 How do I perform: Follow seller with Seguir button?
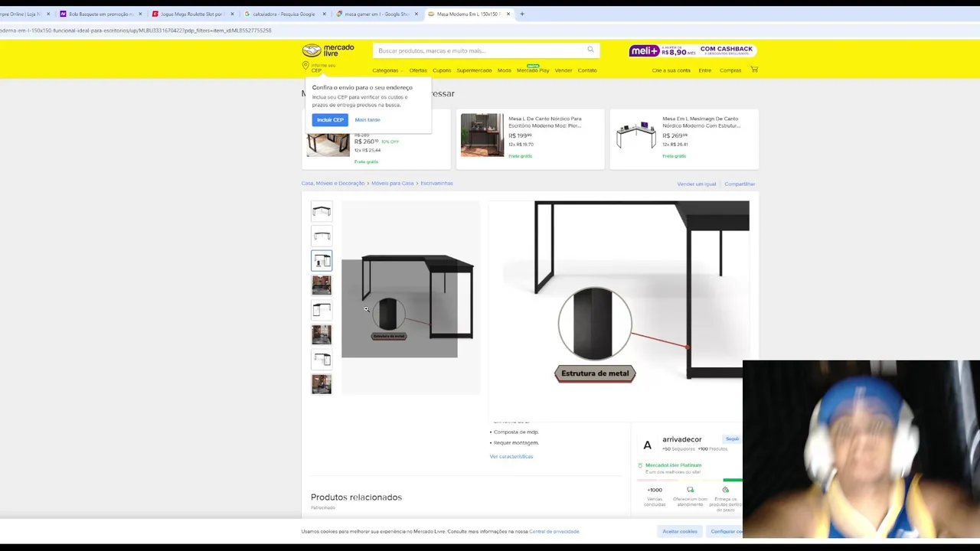click(732, 439)
